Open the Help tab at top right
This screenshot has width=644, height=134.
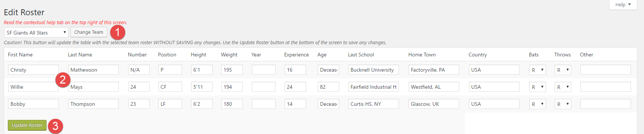[623, 5]
